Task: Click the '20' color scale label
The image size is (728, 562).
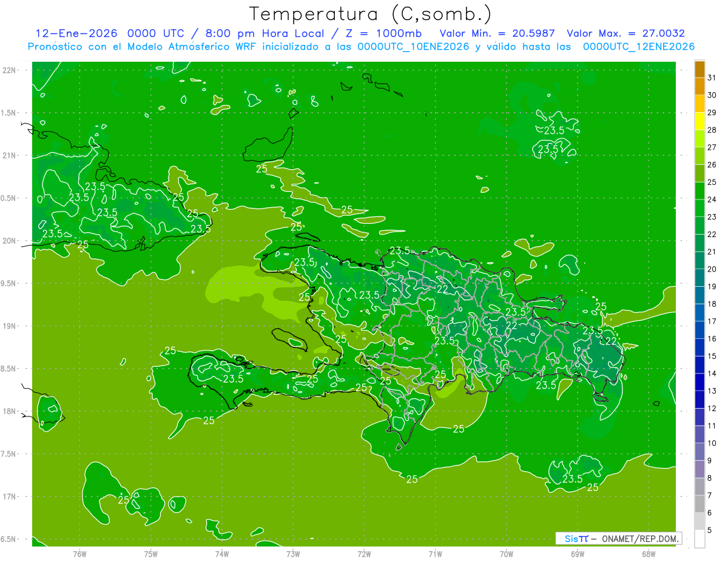Action: (712, 269)
